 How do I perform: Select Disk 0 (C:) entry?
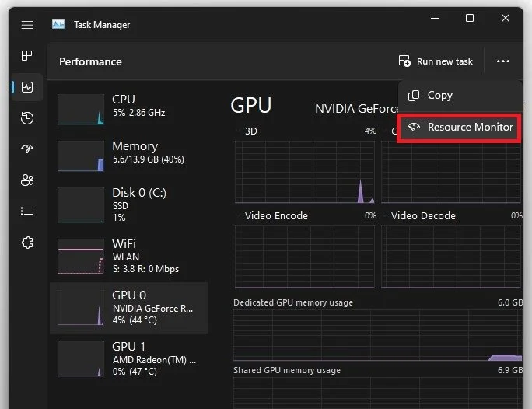(129, 204)
